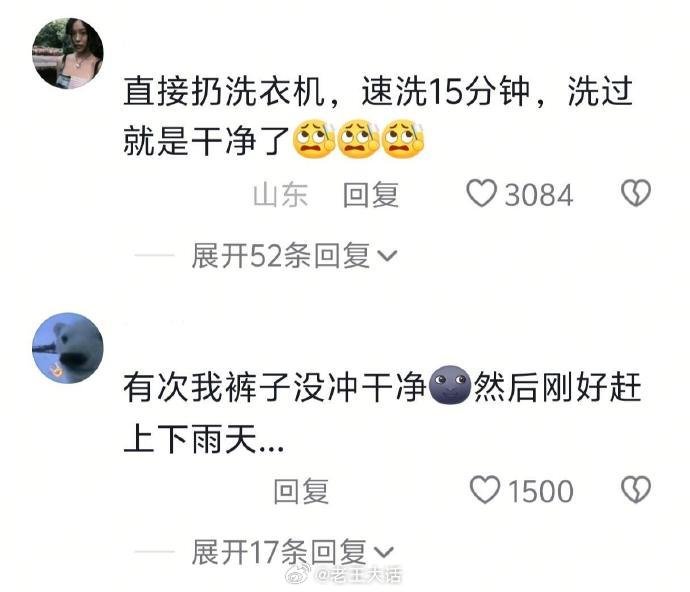Image resolution: width=690 pixels, height=592 pixels.
Task: Tap the broken heart on the 1500-likes comment
Action: [x=636, y=490]
